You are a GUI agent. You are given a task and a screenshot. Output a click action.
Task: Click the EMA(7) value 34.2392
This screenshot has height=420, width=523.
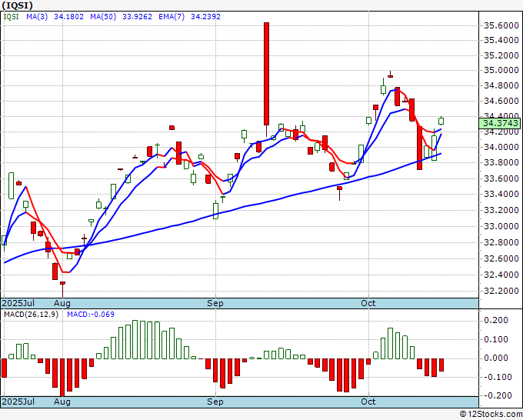click(205, 16)
